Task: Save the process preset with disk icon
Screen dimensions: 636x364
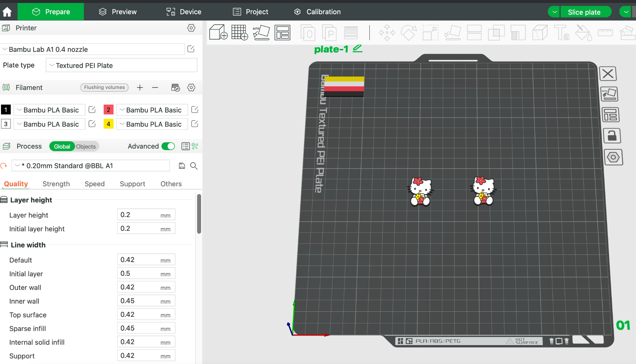Action: pos(182,166)
